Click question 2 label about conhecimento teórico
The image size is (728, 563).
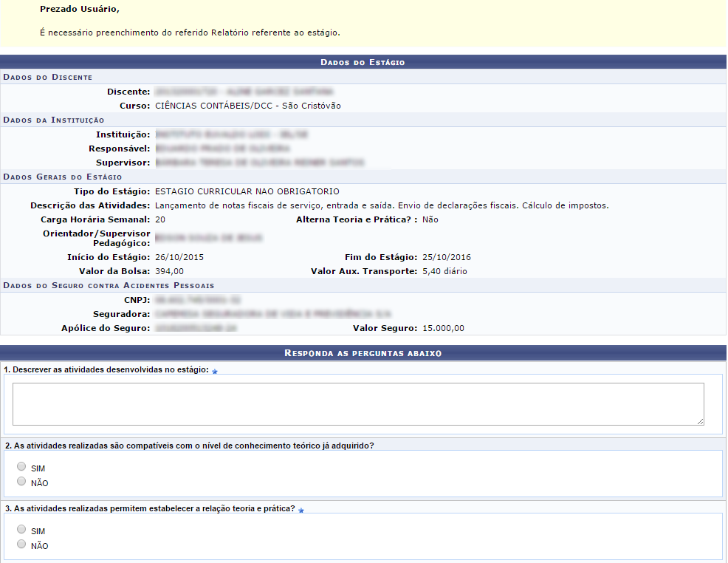coord(190,446)
